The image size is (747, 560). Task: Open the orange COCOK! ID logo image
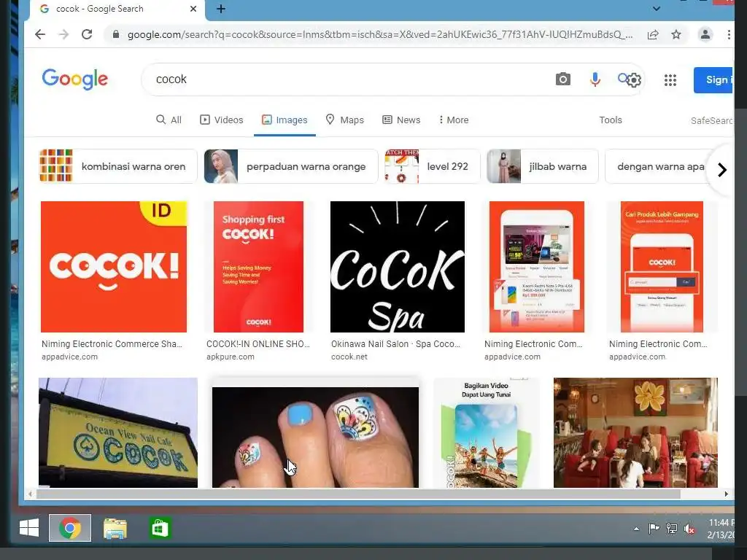pyautogui.click(x=114, y=267)
